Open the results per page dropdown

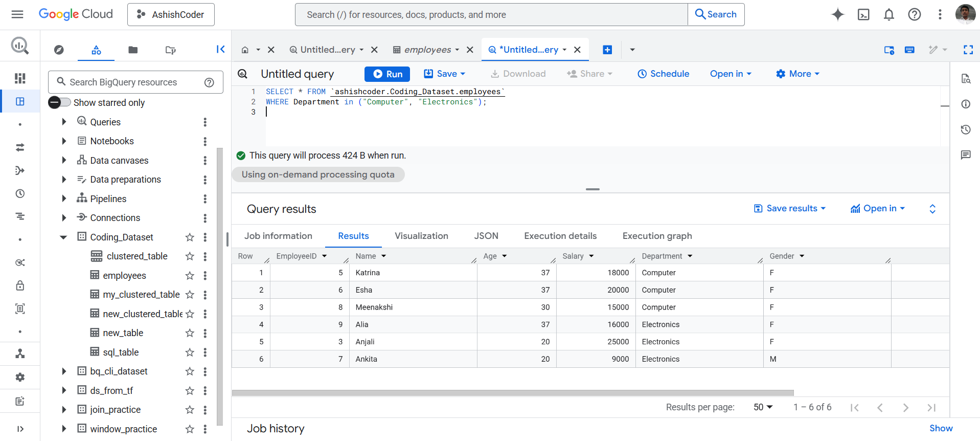(763, 407)
